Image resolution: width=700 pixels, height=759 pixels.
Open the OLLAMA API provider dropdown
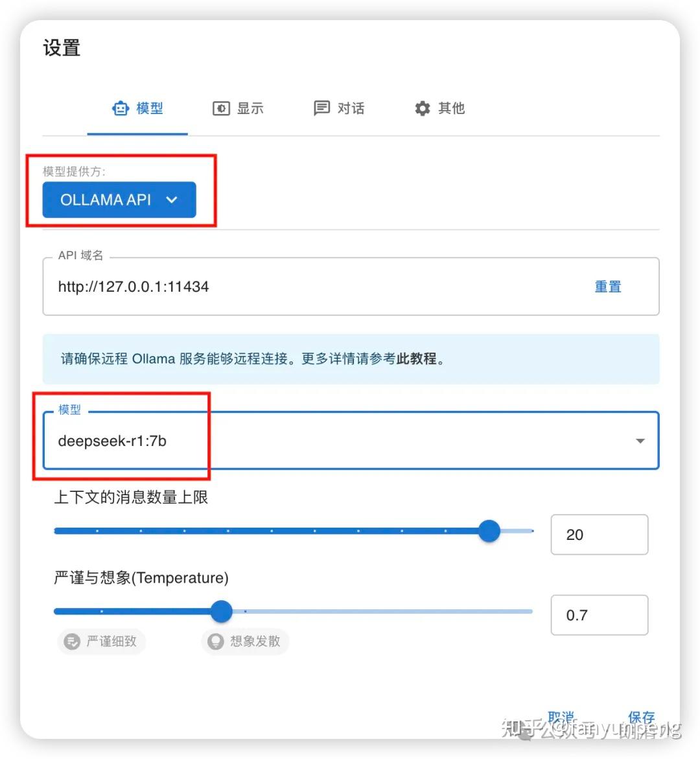pyautogui.click(x=118, y=200)
